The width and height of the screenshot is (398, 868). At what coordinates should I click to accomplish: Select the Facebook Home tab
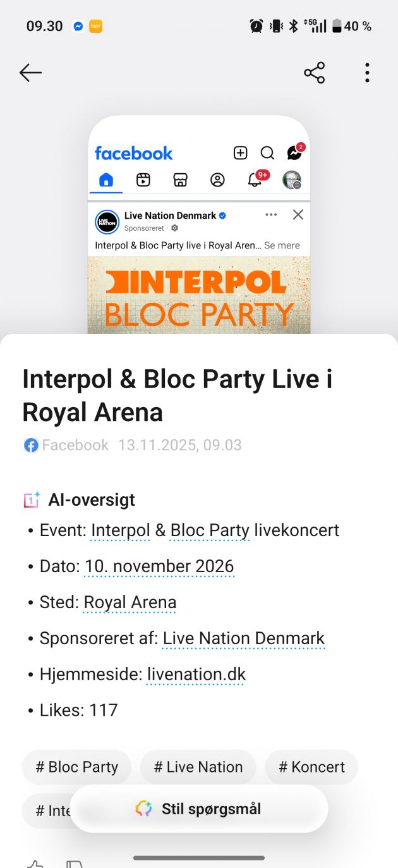point(106,180)
